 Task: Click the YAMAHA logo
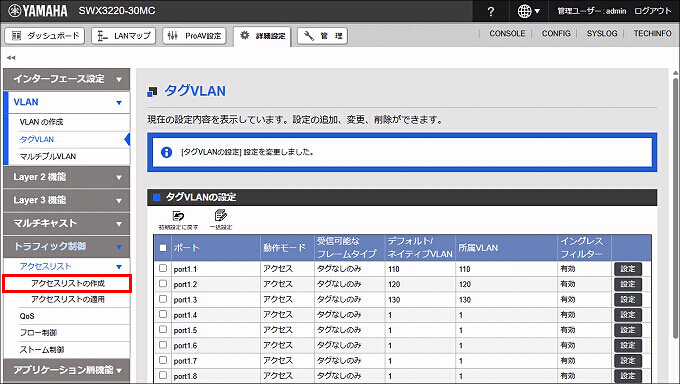[x=38, y=11]
